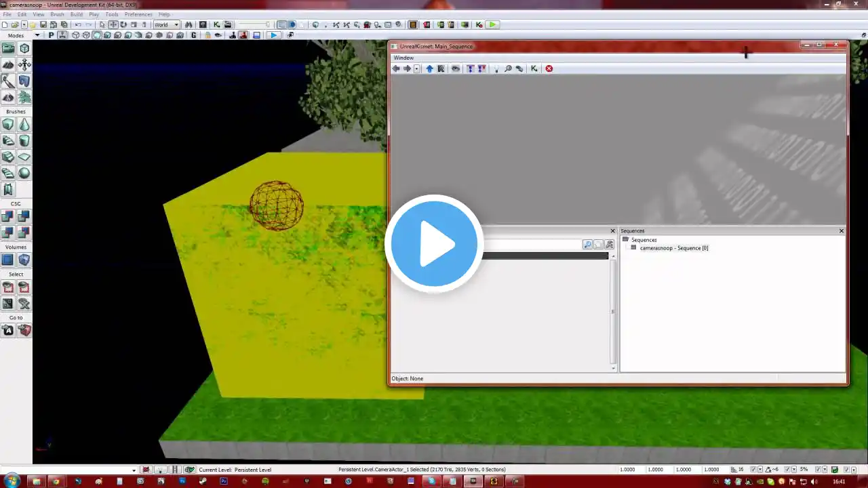
Task: Click the CSG Add icon
Action: [x=8, y=217]
